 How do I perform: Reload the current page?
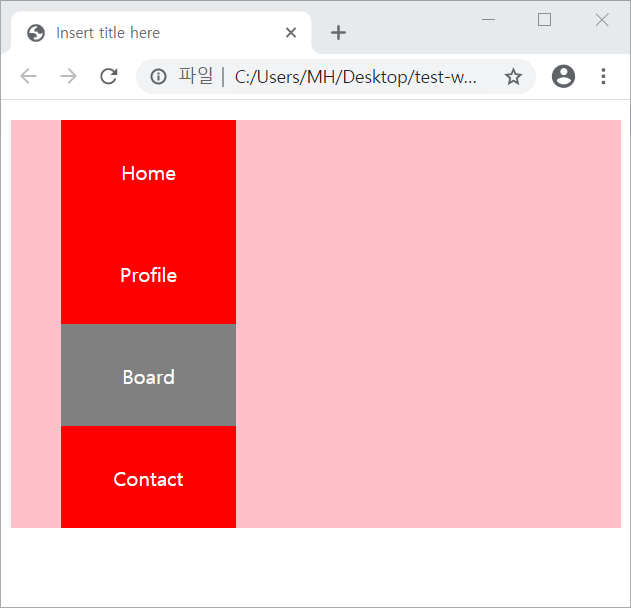point(109,76)
